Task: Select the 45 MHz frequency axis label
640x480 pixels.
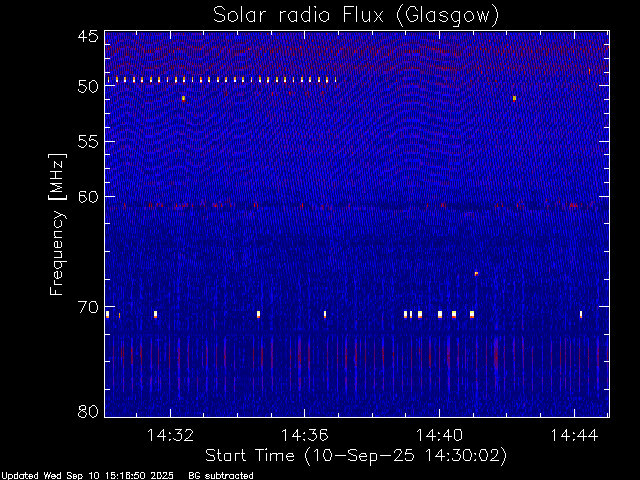Action: (x=88, y=36)
